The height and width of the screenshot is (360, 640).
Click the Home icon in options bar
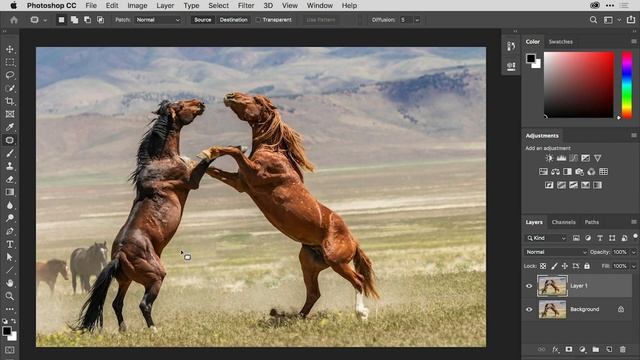tap(14, 20)
